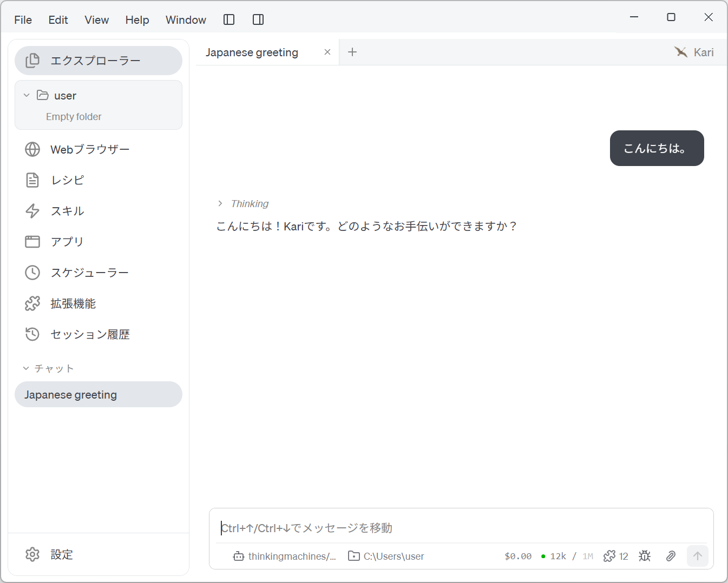
Task: Click the Kari agent label
Action: coord(694,52)
